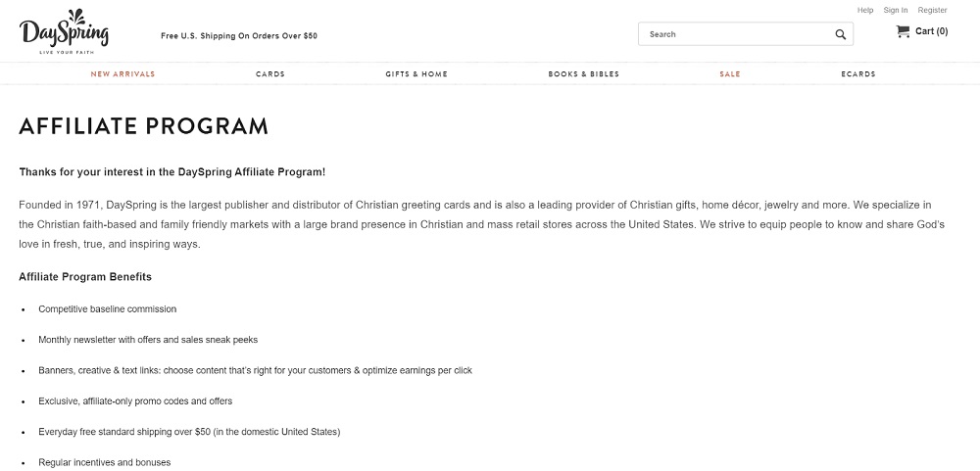Open the Register link
Viewport: 980px width, 471px height.
932,10
